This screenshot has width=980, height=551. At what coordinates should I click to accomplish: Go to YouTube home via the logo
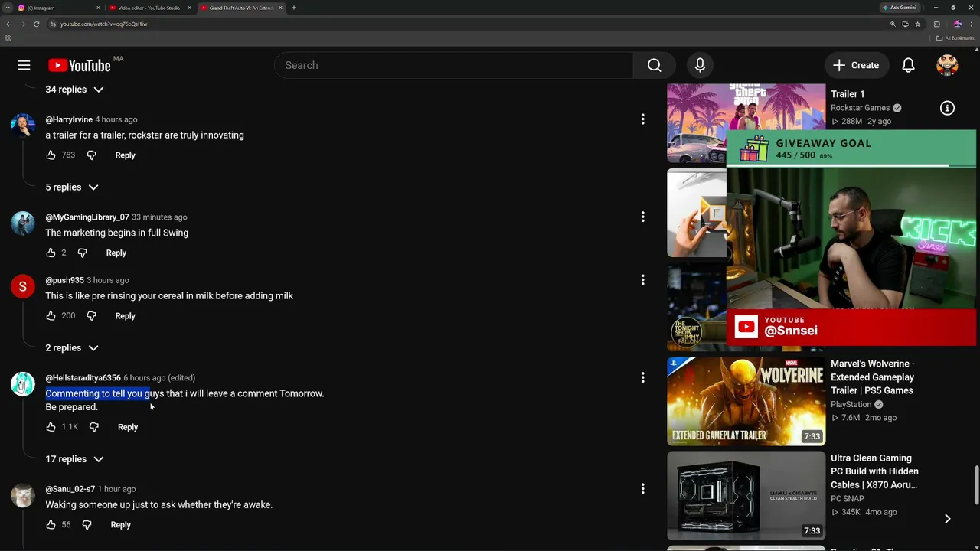tap(80, 65)
